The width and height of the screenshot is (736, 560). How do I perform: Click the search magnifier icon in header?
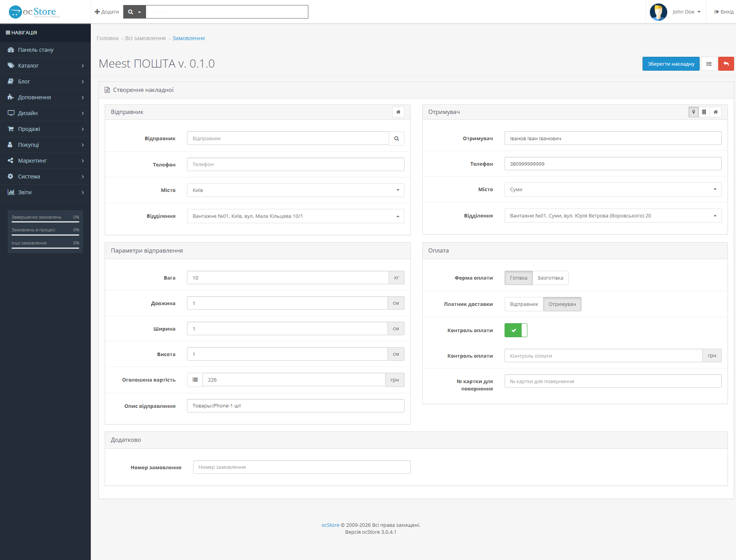[x=131, y=12]
